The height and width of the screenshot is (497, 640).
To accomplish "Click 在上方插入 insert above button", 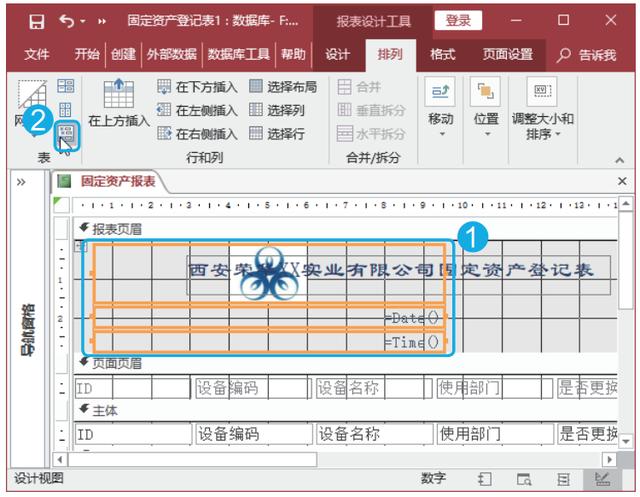I will 119,104.
